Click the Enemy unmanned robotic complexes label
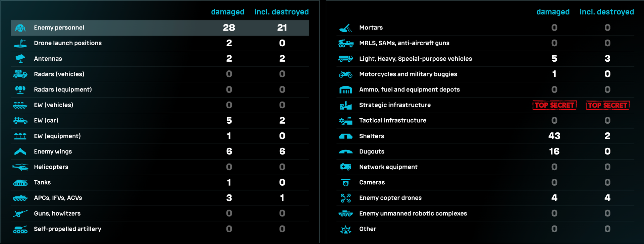The width and height of the screenshot is (644, 244). click(413, 213)
